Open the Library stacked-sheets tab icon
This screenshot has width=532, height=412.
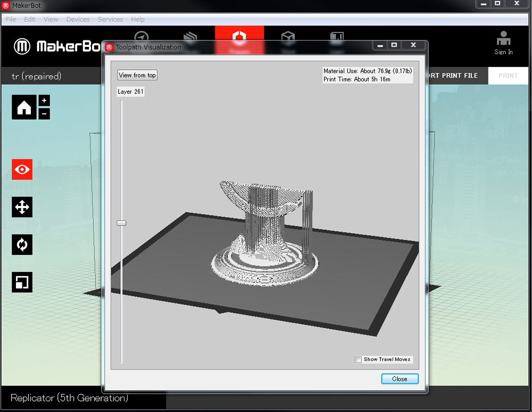click(x=190, y=36)
